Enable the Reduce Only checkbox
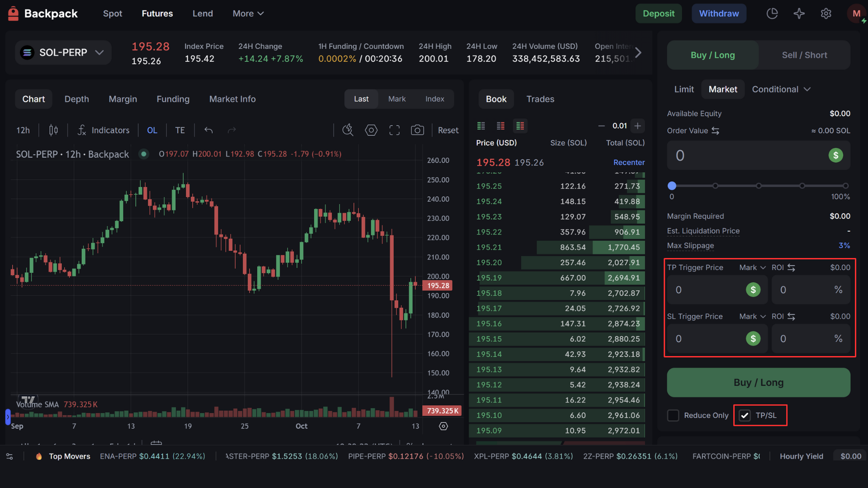The width and height of the screenshot is (868, 488). click(x=673, y=415)
